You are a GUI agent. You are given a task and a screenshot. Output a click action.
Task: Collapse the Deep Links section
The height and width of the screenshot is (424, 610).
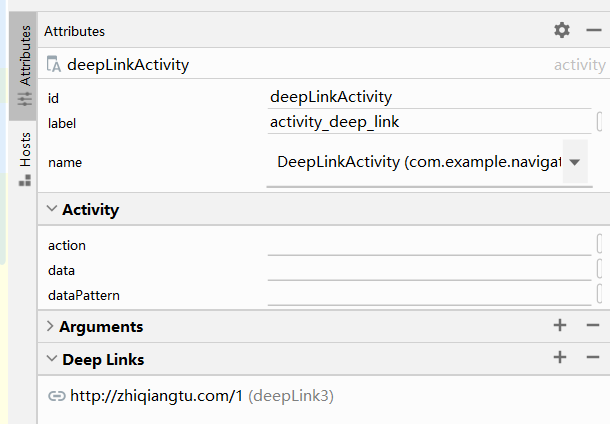click(x=52, y=359)
